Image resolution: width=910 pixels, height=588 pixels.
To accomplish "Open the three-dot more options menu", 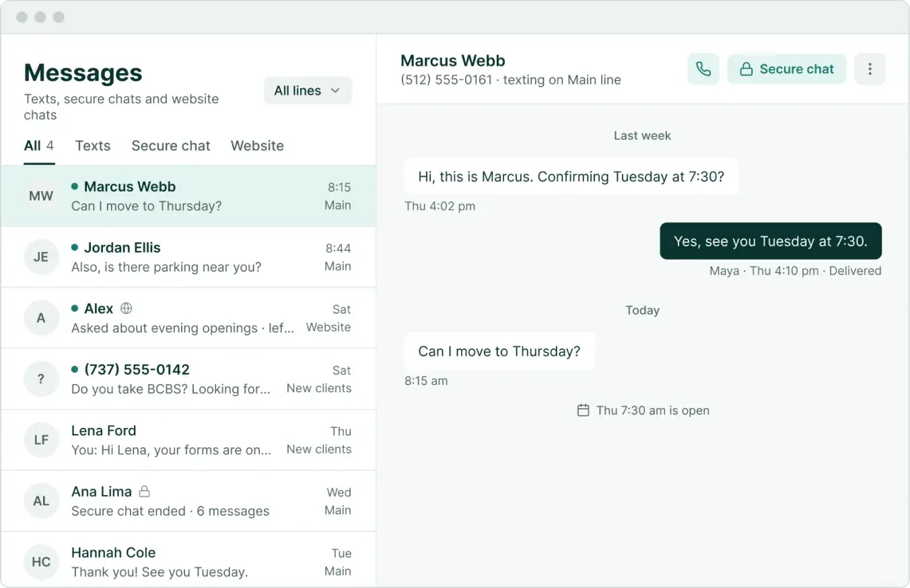I will 870,69.
